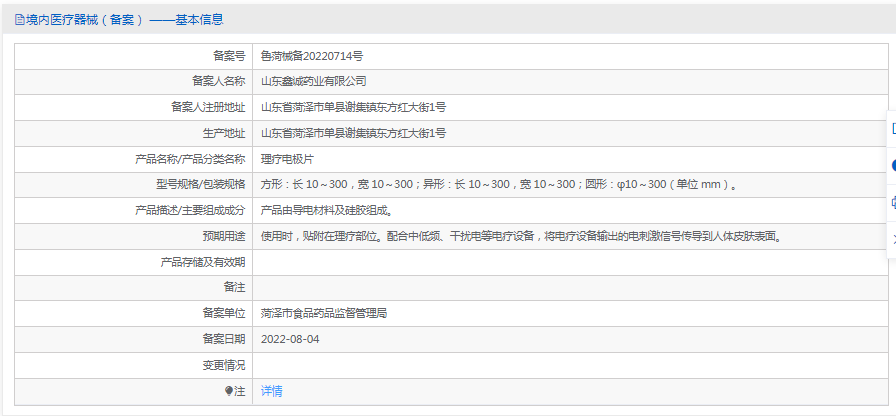This screenshot has width=896, height=416.
Task: Click the registered address value in 备案人注册地址 row
Action: [354, 107]
